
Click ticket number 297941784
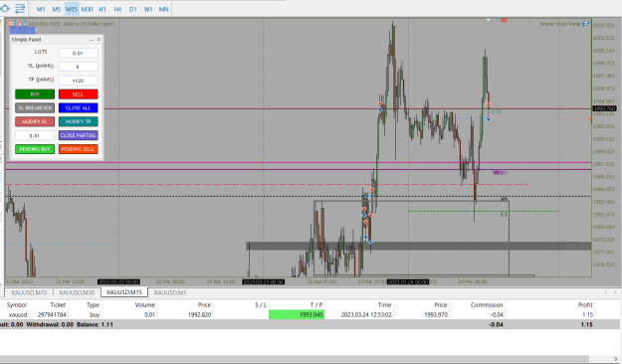pyautogui.click(x=52, y=315)
